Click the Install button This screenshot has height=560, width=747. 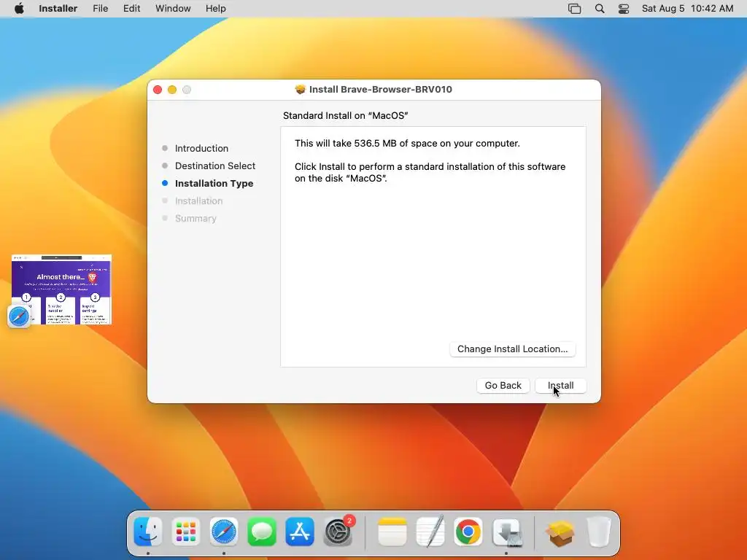tap(560, 385)
